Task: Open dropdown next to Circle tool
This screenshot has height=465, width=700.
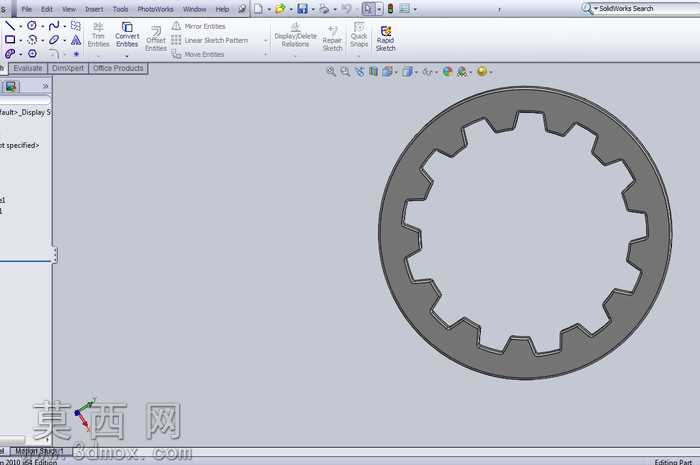Action: point(42,26)
